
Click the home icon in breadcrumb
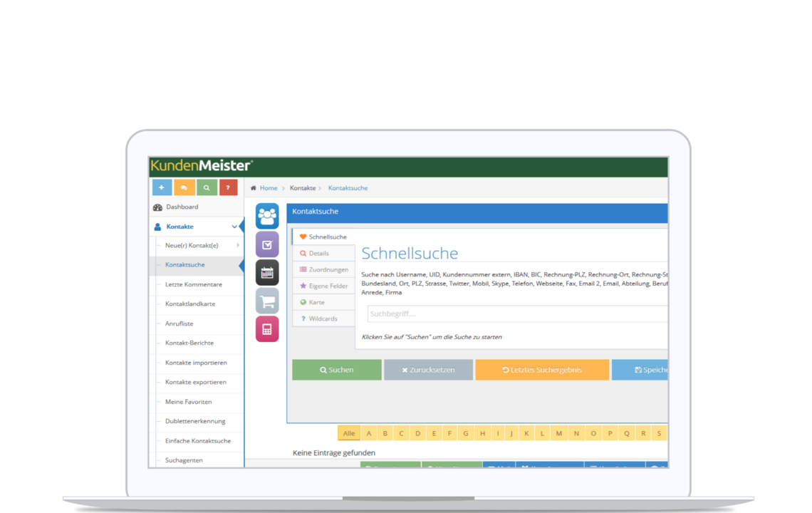(x=254, y=188)
